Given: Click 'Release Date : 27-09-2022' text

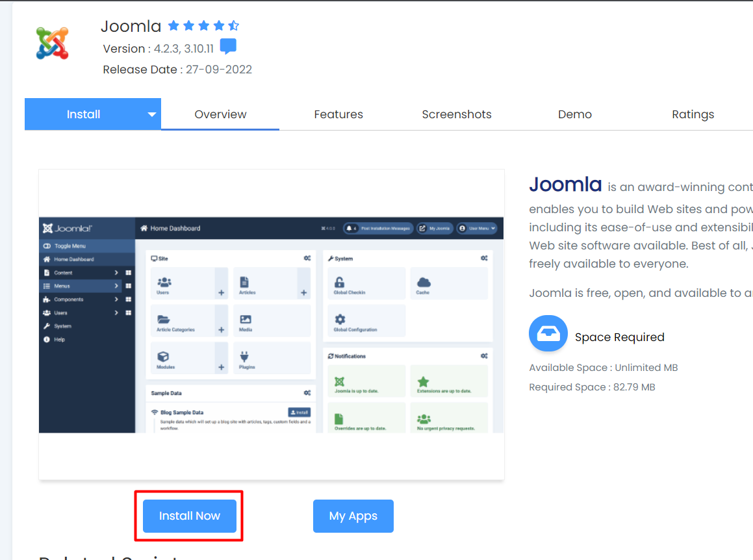Looking at the screenshot, I should [x=177, y=70].
